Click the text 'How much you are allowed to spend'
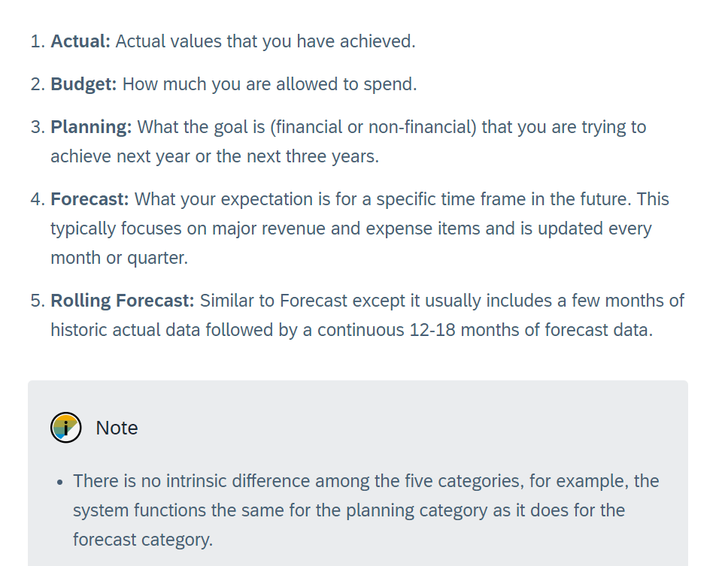 coord(269,84)
